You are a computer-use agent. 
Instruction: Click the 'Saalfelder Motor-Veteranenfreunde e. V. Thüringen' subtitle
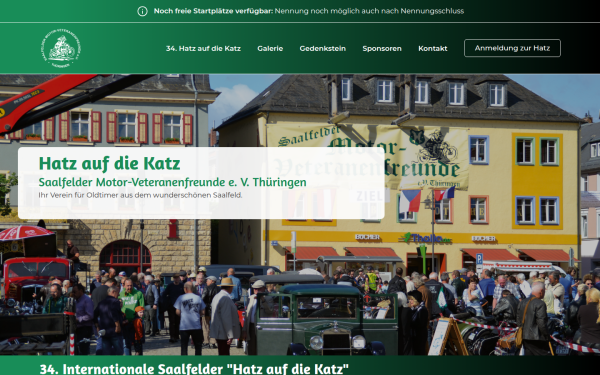173,182
